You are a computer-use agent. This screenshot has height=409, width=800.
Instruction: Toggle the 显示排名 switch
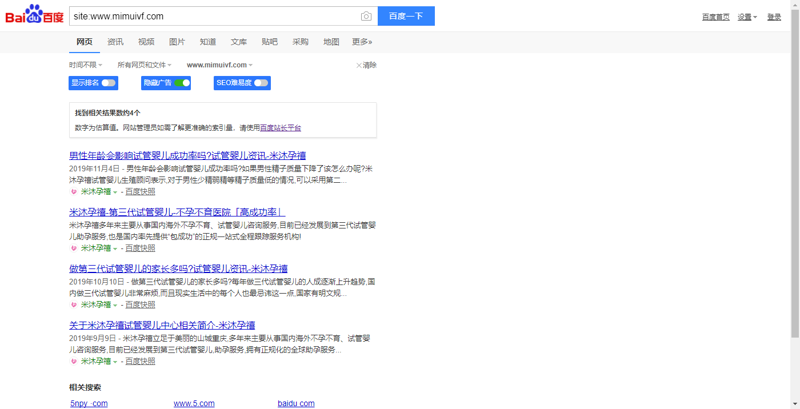click(108, 83)
